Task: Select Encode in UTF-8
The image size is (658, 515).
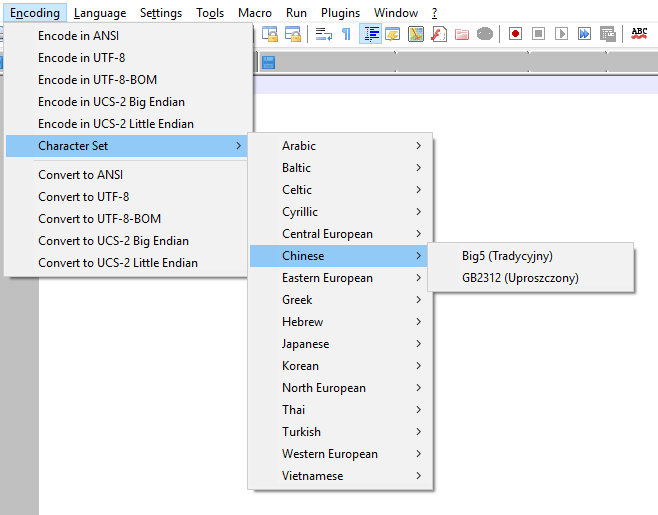Action: 129,58
